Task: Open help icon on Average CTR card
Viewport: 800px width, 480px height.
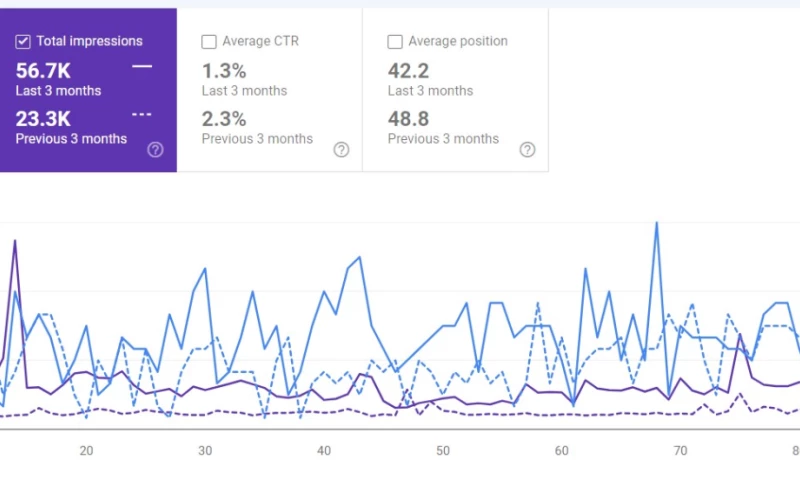Action: pyautogui.click(x=341, y=149)
